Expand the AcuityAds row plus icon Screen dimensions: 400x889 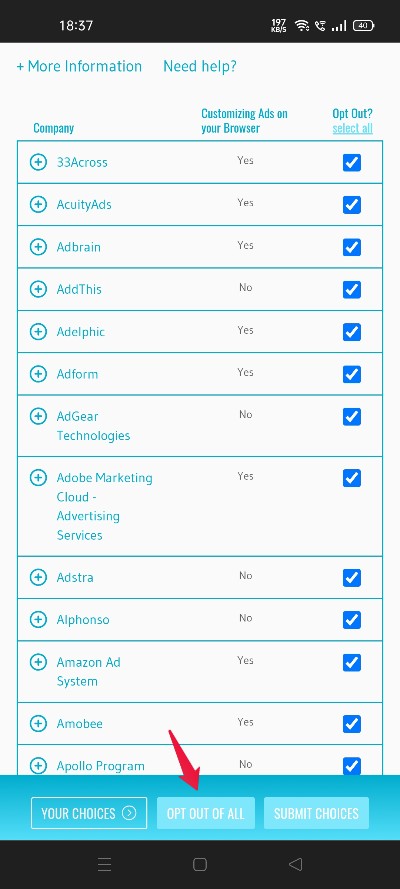(38, 204)
